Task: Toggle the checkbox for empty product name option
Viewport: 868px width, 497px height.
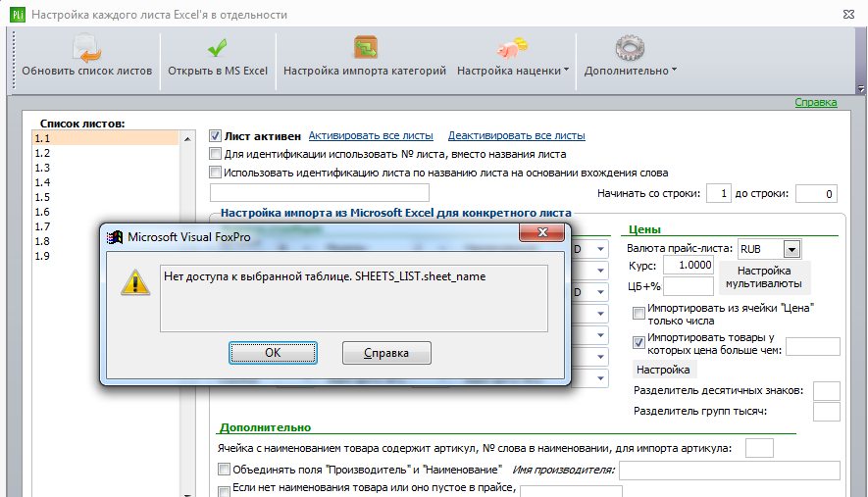Action: click(x=224, y=491)
